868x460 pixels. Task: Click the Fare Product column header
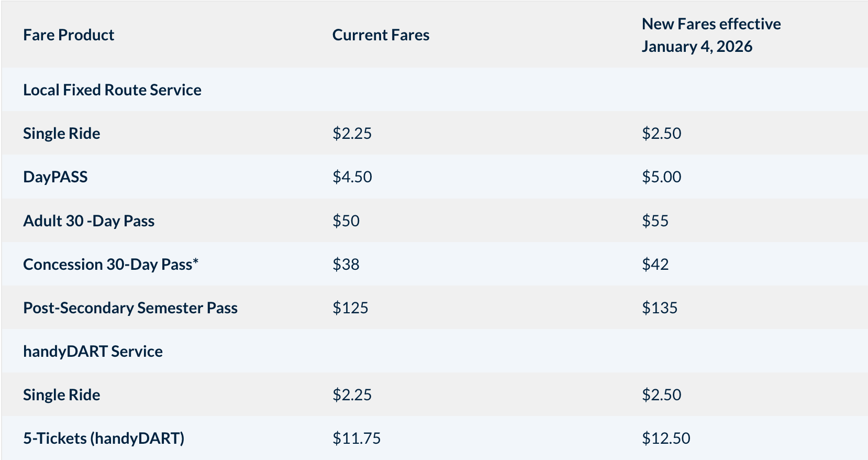[69, 35]
